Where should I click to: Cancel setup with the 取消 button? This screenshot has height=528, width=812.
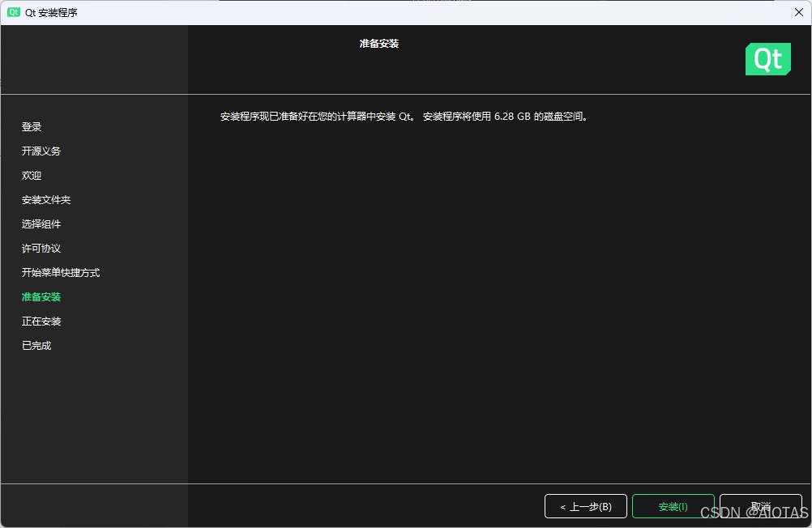tap(761, 506)
